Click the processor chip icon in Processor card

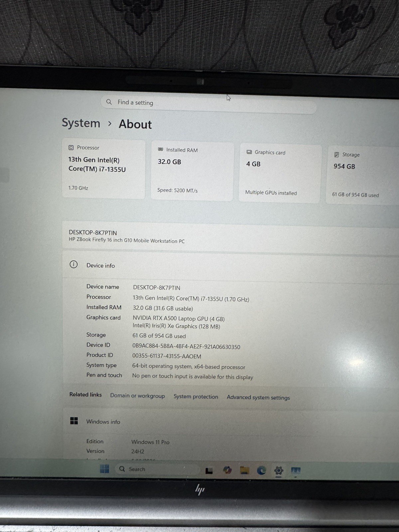pyautogui.click(x=71, y=147)
